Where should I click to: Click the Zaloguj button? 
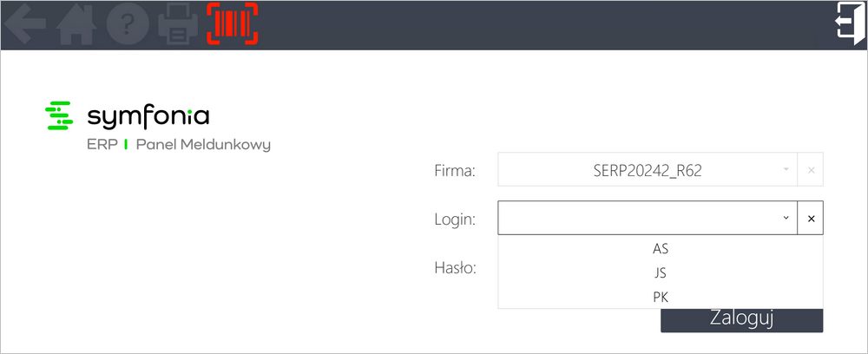[742, 319]
